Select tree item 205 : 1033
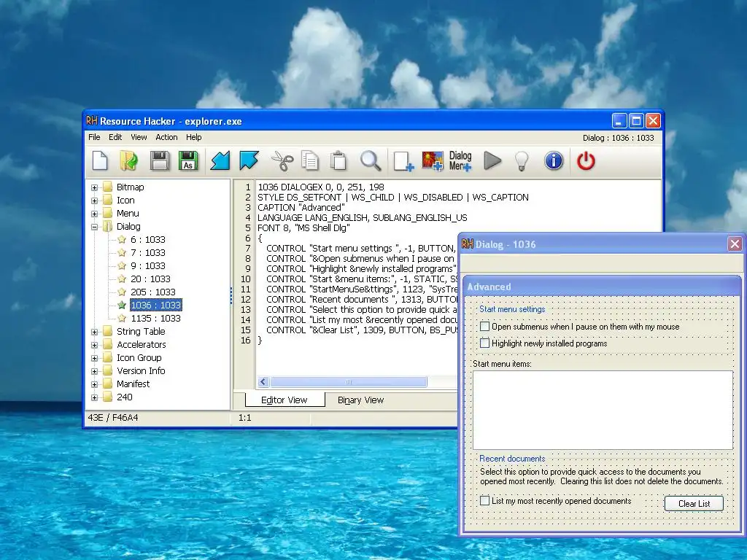 [x=152, y=292]
